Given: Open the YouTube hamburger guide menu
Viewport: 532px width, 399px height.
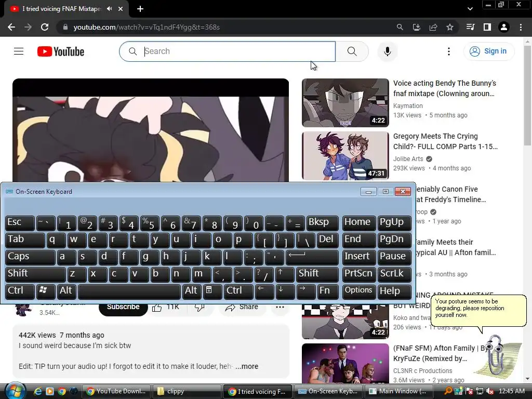Looking at the screenshot, I should click(19, 51).
